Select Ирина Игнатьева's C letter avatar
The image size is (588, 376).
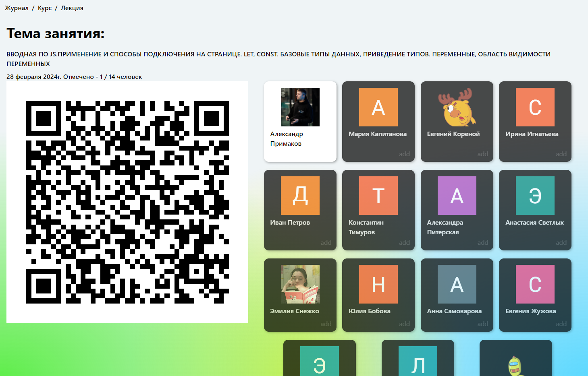[x=535, y=107]
